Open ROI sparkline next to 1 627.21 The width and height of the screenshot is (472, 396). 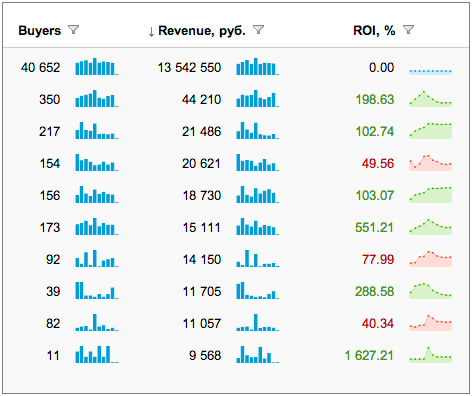click(431, 355)
